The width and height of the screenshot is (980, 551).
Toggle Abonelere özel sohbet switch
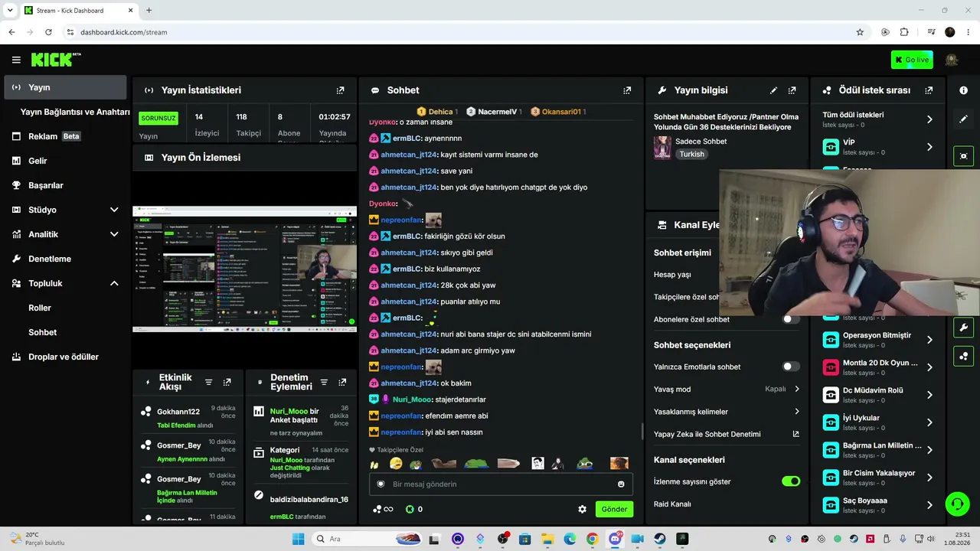coord(790,319)
